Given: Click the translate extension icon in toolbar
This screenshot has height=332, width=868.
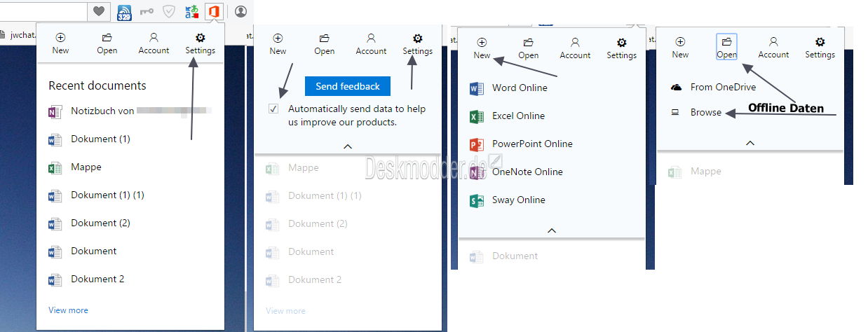Looking at the screenshot, I should pos(191,12).
